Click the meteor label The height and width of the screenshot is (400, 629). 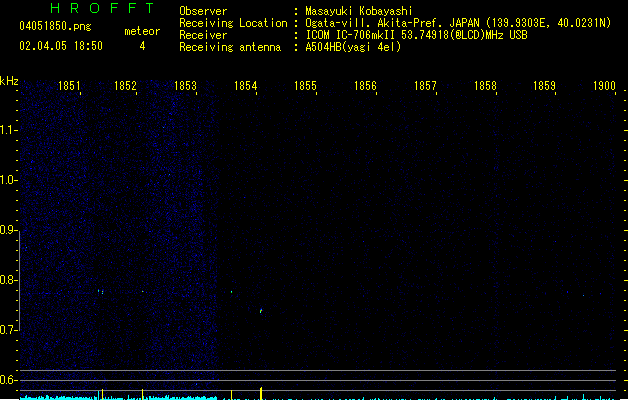(142, 31)
